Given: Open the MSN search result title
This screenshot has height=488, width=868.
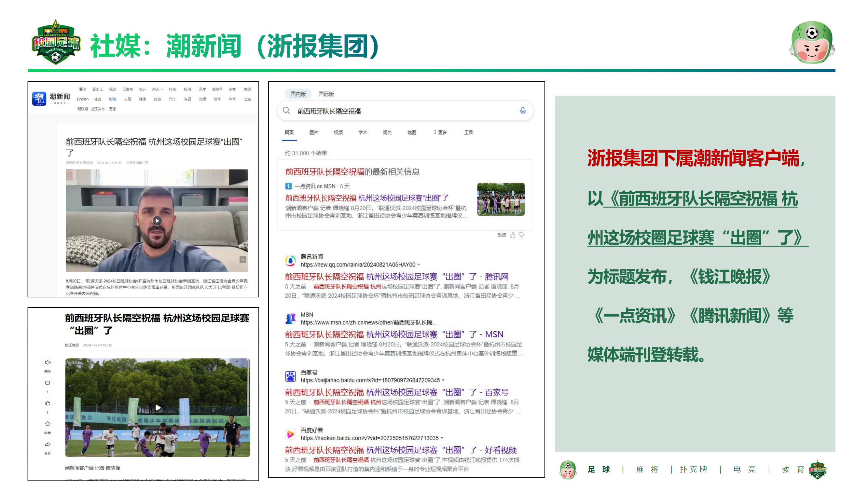Looking at the screenshot, I should pos(394,334).
